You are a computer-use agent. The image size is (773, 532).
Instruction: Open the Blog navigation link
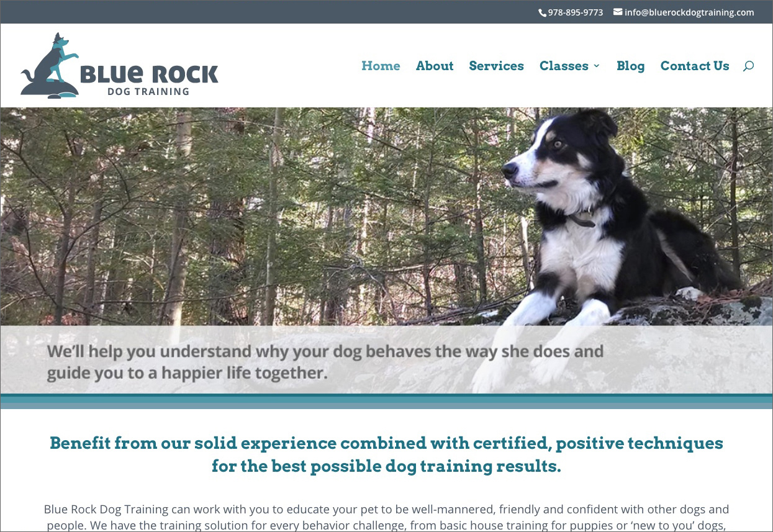pyautogui.click(x=630, y=66)
